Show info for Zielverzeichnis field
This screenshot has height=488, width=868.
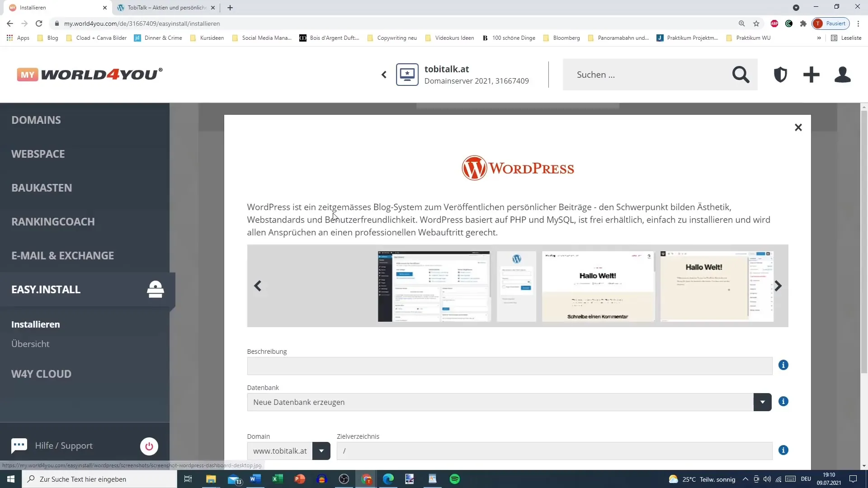point(783,450)
